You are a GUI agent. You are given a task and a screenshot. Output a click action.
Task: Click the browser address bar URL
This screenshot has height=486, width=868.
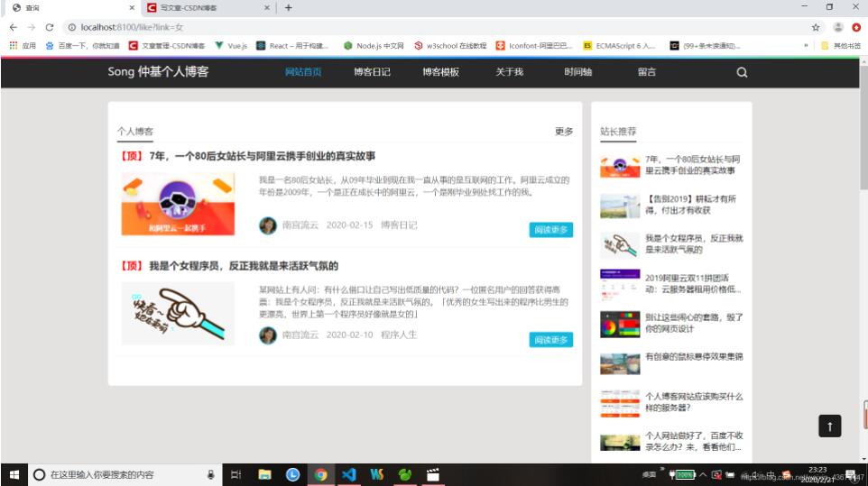(x=133, y=27)
